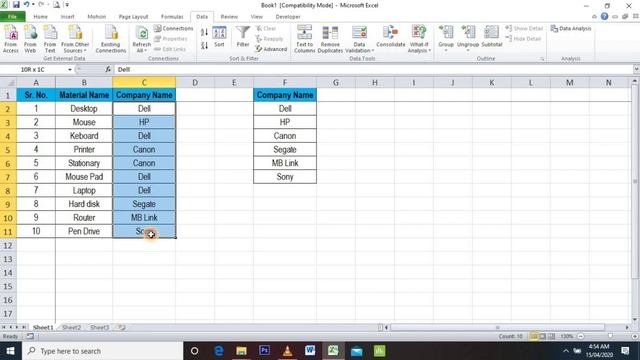Open Existing Connections

[x=111, y=39]
